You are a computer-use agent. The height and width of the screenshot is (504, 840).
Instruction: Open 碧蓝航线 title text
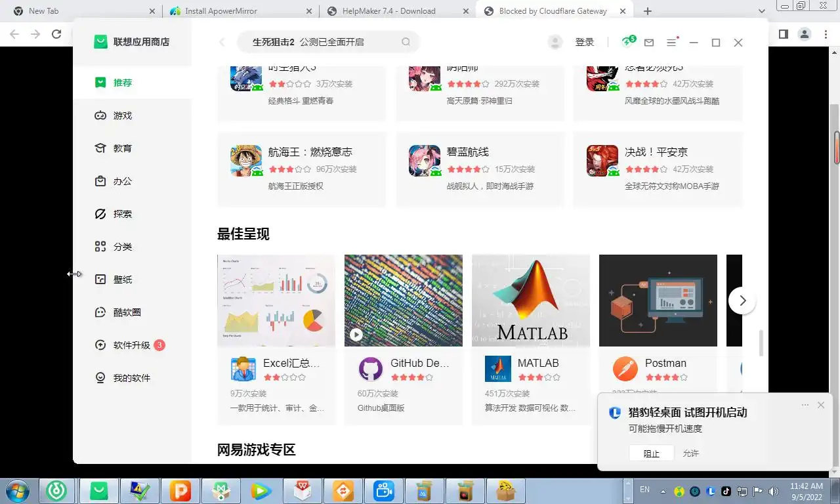[x=468, y=152]
